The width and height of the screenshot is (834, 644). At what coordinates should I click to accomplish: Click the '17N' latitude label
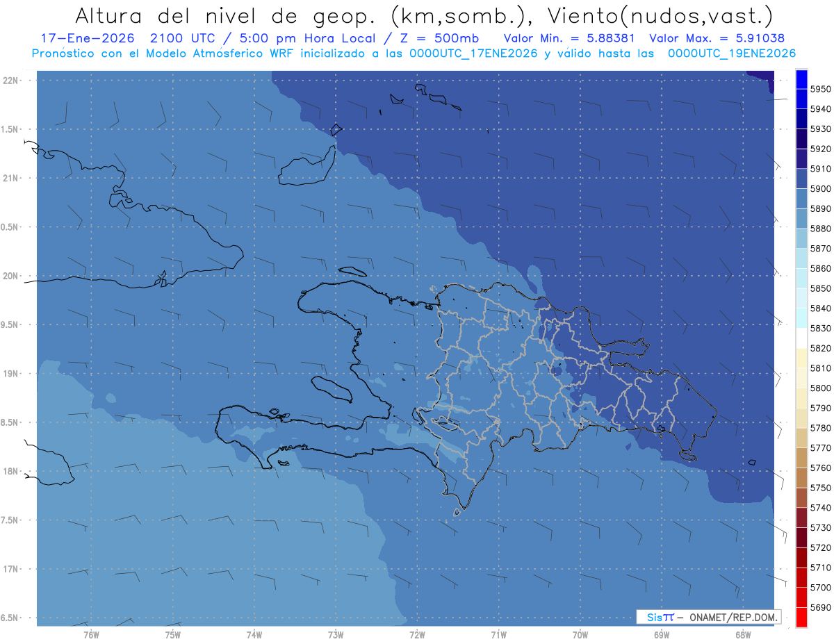(10, 569)
